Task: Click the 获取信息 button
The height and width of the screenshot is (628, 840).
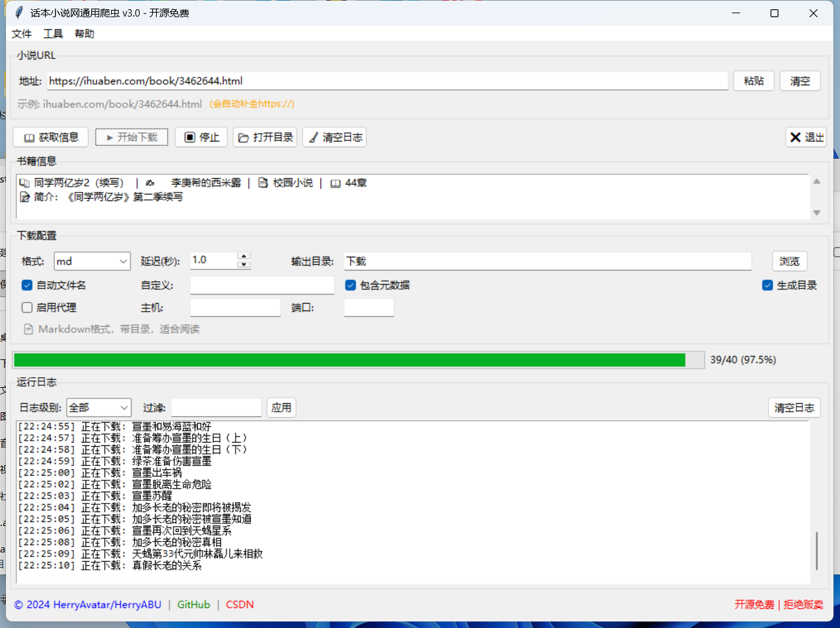Action: (x=50, y=137)
